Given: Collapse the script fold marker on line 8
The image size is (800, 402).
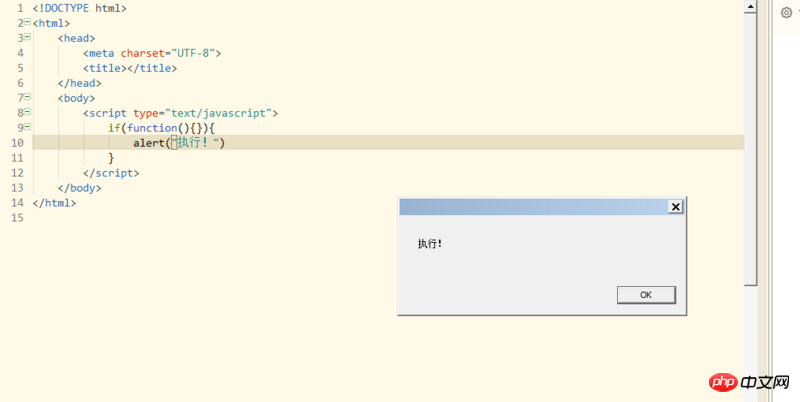Looking at the screenshot, I should coord(27,112).
